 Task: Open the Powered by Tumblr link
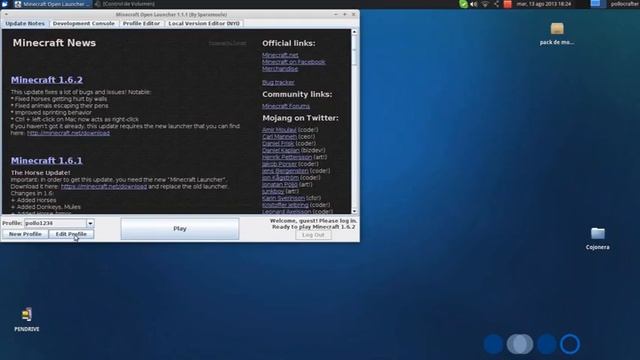click(227, 43)
